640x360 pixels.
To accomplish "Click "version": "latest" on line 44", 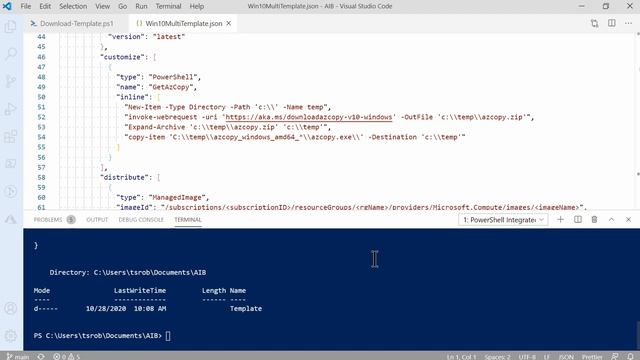I will pos(147,37).
